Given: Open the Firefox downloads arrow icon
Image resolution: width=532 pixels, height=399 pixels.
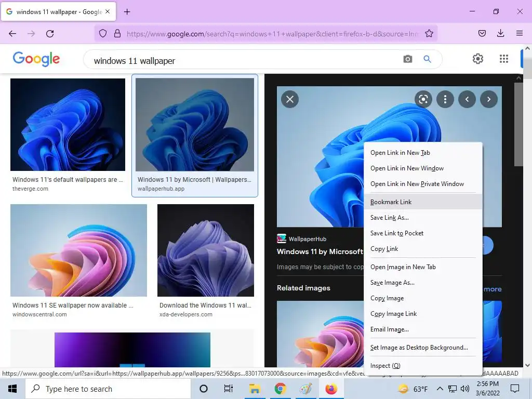Looking at the screenshot, I should coord(500,33).
